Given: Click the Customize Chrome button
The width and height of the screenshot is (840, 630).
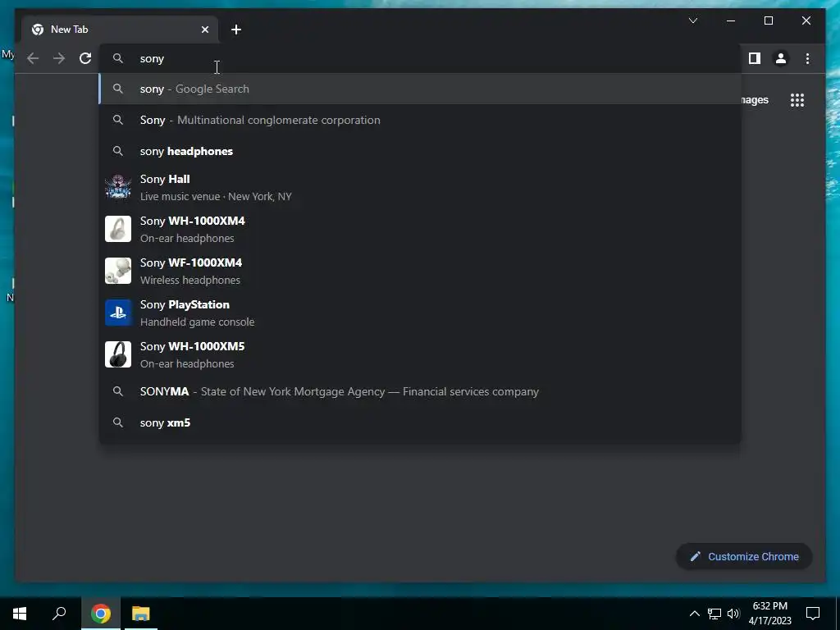Looking at the screenshot, I should pyautogui.click(x=744, y=557).
